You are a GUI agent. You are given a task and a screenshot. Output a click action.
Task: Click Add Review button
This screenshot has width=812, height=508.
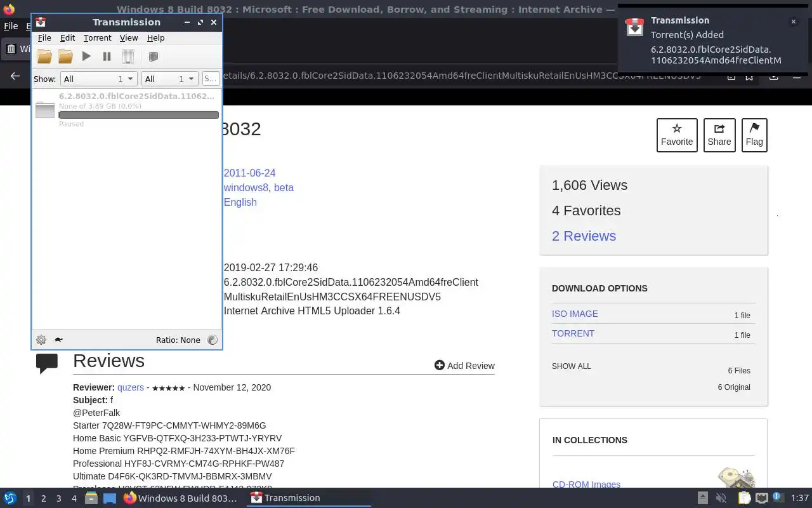[x=464, y=365]
